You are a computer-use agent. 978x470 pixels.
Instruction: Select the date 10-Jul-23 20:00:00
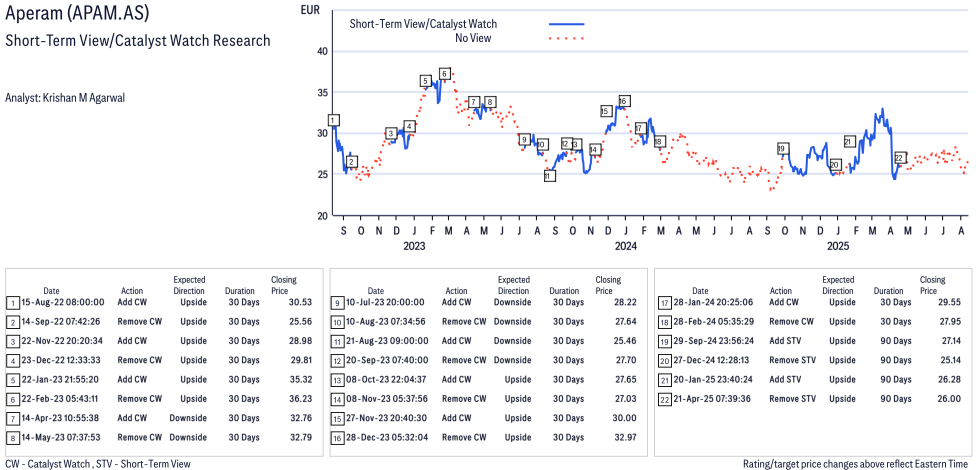tap(387, 302)
